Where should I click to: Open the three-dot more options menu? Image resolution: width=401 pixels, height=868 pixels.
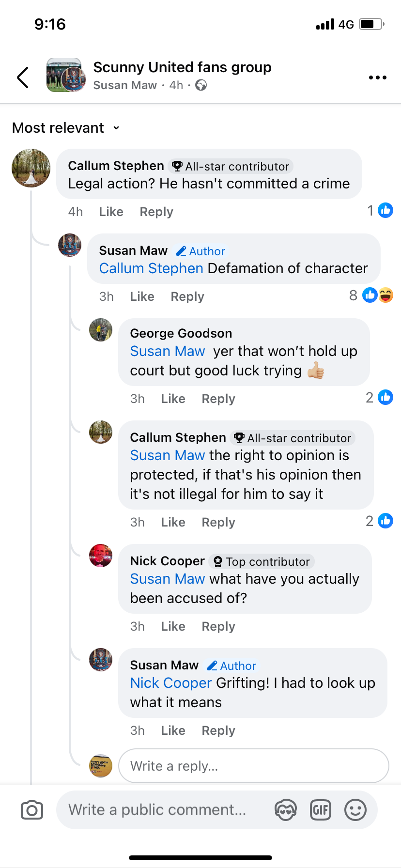[x=377, y=77]
